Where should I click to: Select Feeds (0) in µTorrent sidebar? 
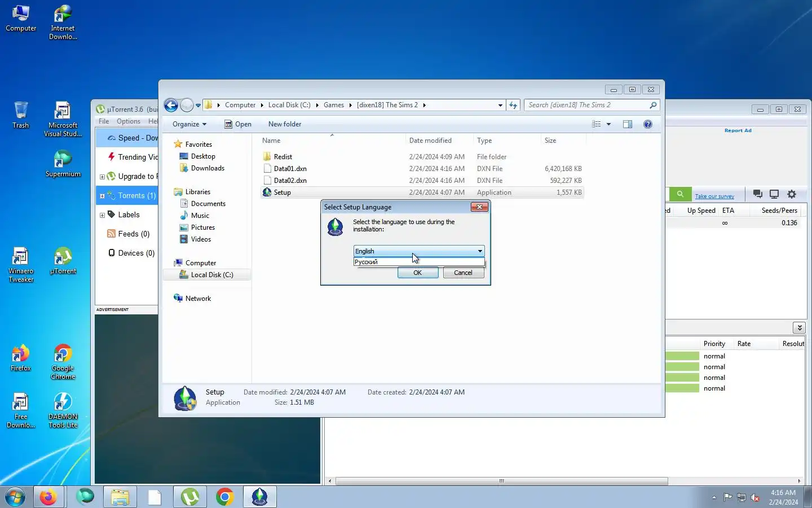[134, 234]
